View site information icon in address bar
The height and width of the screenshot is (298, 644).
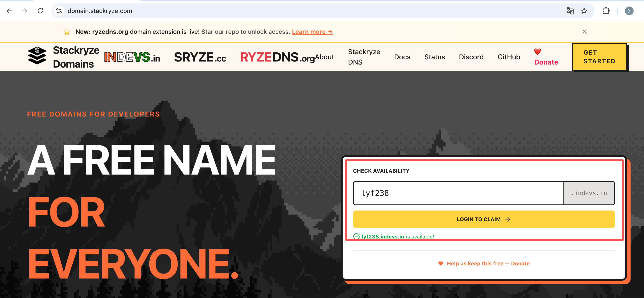pyautogui.click(x=59, y=11)
